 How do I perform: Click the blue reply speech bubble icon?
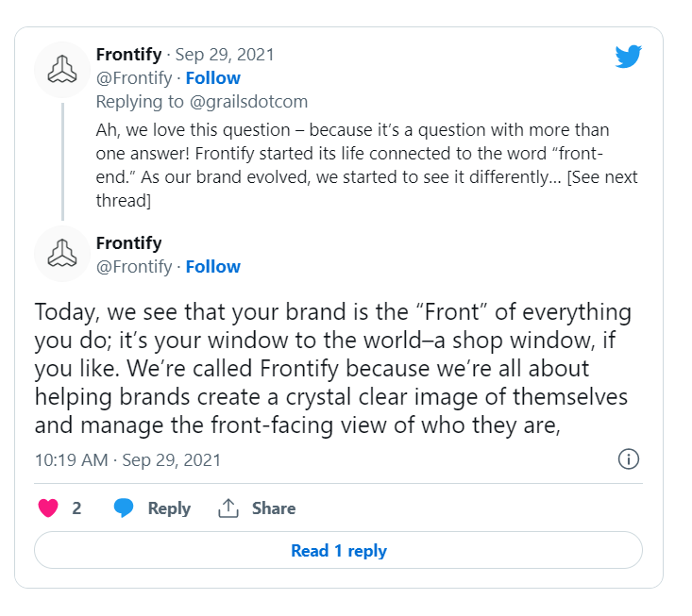tap(124, 508)
